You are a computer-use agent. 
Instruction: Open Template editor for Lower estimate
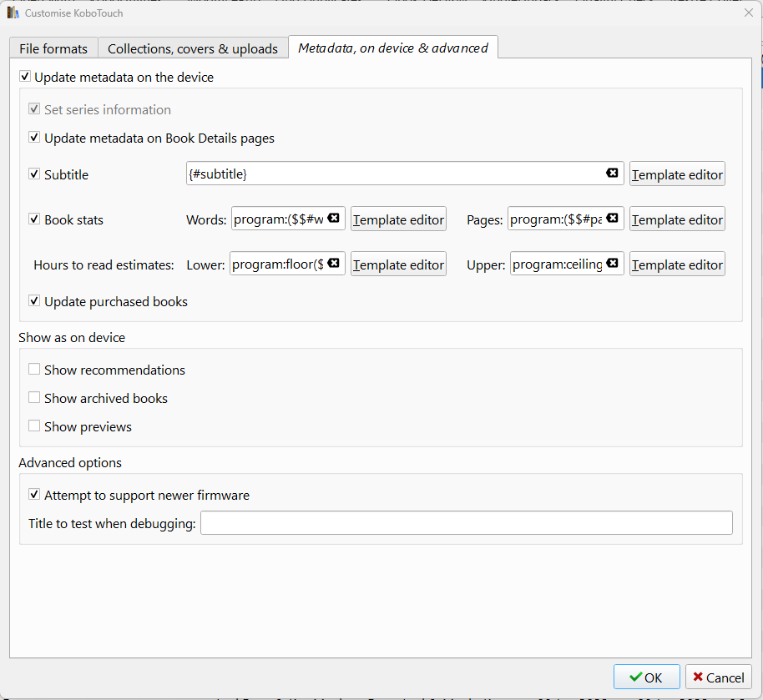point(398,264)
